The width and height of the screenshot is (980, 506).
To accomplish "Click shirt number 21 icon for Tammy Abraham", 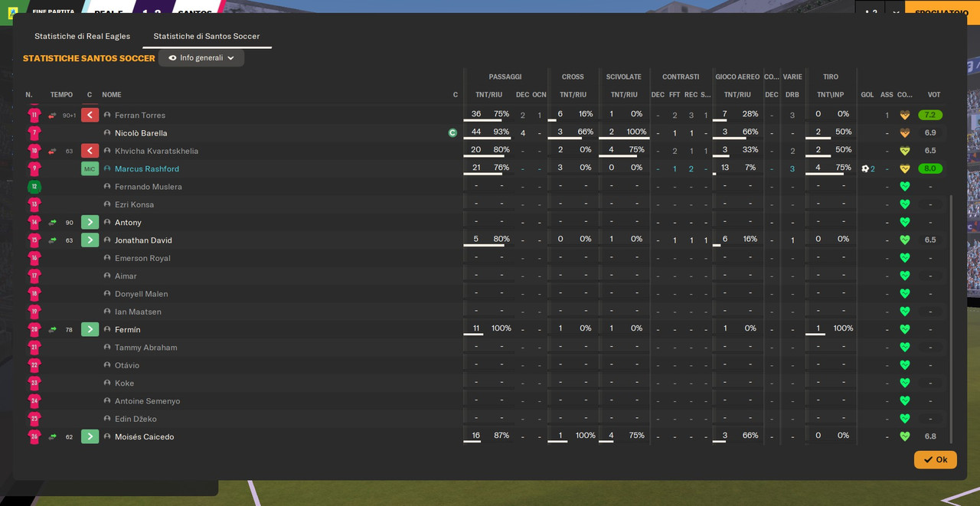I will tap(34, 347).
